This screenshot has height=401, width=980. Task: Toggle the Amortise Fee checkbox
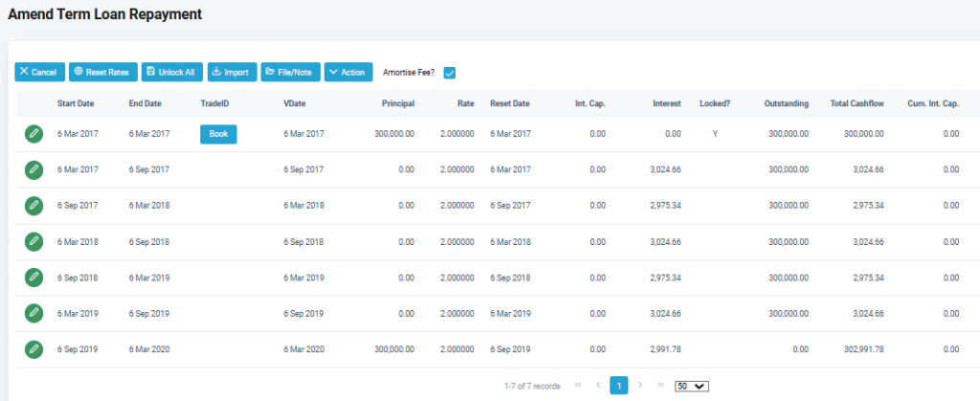pyautogui.click(x=450, y=73)
